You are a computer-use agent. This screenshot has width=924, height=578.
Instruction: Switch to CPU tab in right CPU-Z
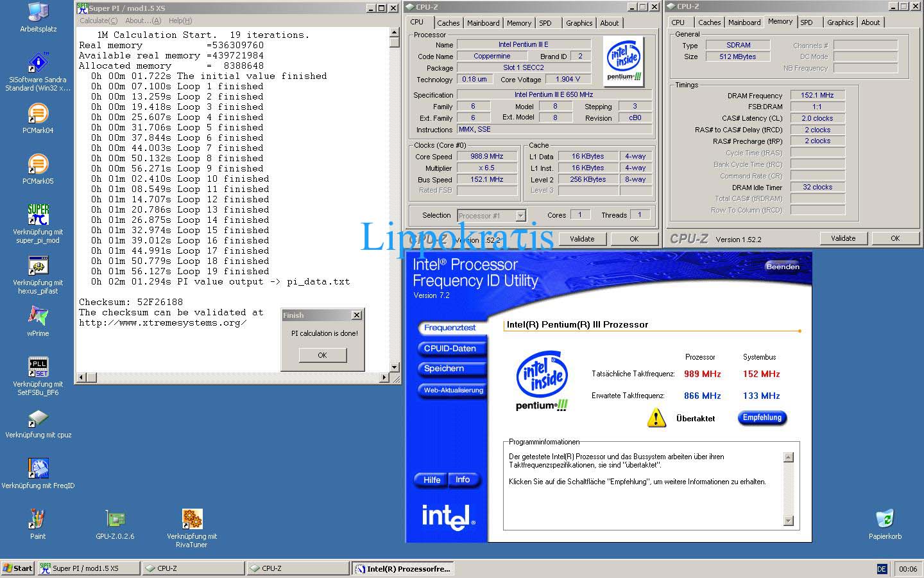[678, 22]
